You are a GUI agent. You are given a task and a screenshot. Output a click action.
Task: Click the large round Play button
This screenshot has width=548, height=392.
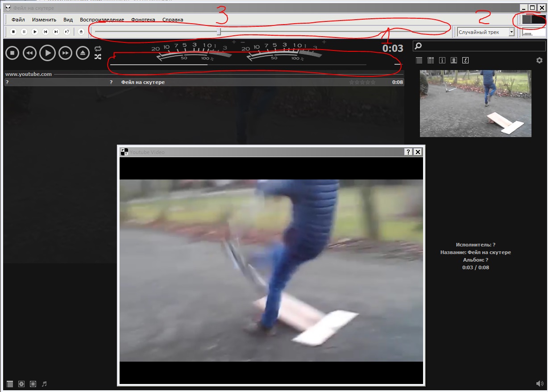[x=47, y=53]
